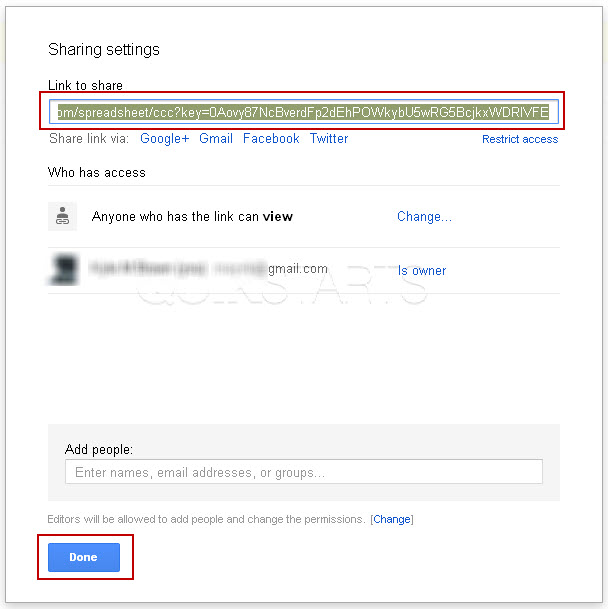Image resolution: width=608 pixels, height=609 pixels.
Task: Click the Who has access heading
Action: pyautogui.click(x=96, y=172)
